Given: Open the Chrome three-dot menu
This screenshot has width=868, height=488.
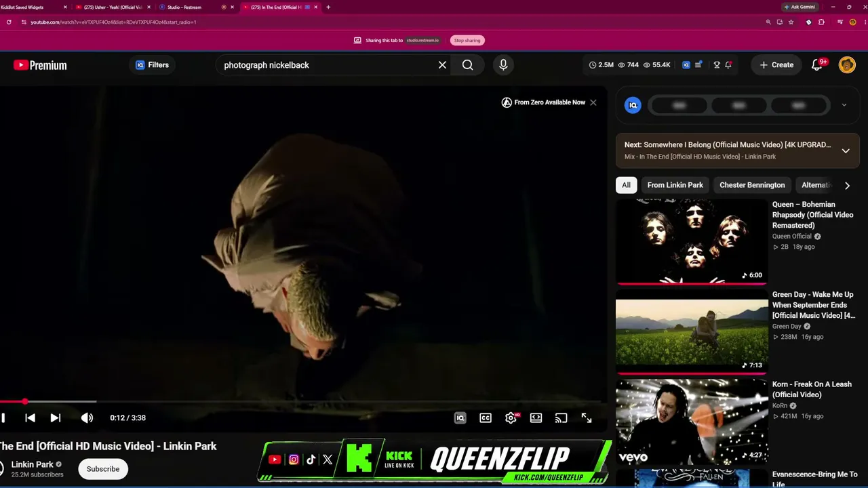Looking at the screenshot, I should pyautogui.click(x=864, y=22).
